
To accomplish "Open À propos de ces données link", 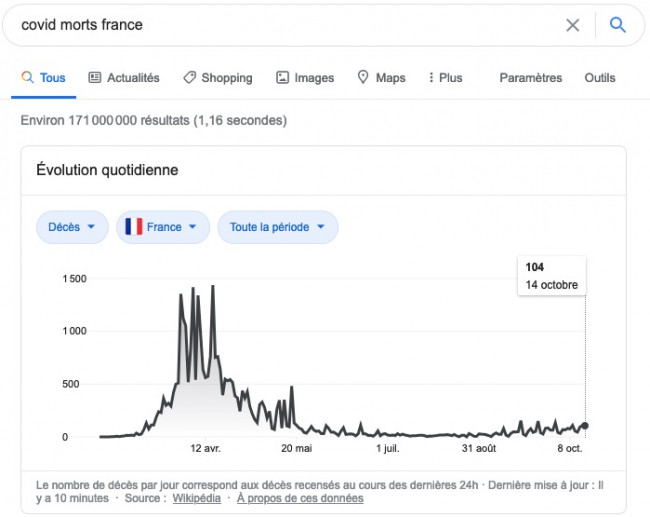I will (300, 498).
